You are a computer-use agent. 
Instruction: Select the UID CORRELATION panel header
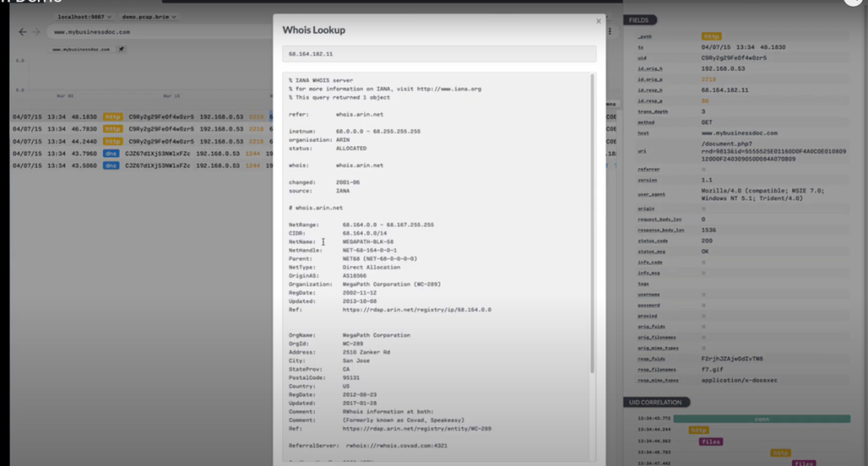[x=656, y=403]
